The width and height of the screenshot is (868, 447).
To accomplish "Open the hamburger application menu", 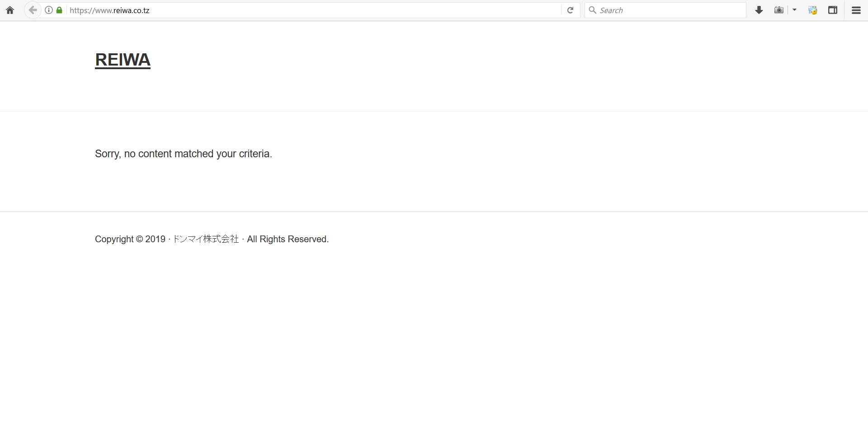I will click(856, 10).
